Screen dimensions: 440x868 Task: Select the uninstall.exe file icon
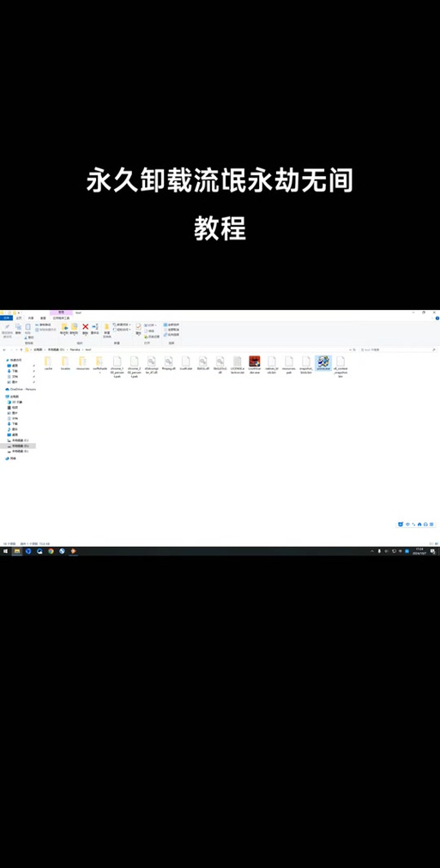(x=323, y=361)
